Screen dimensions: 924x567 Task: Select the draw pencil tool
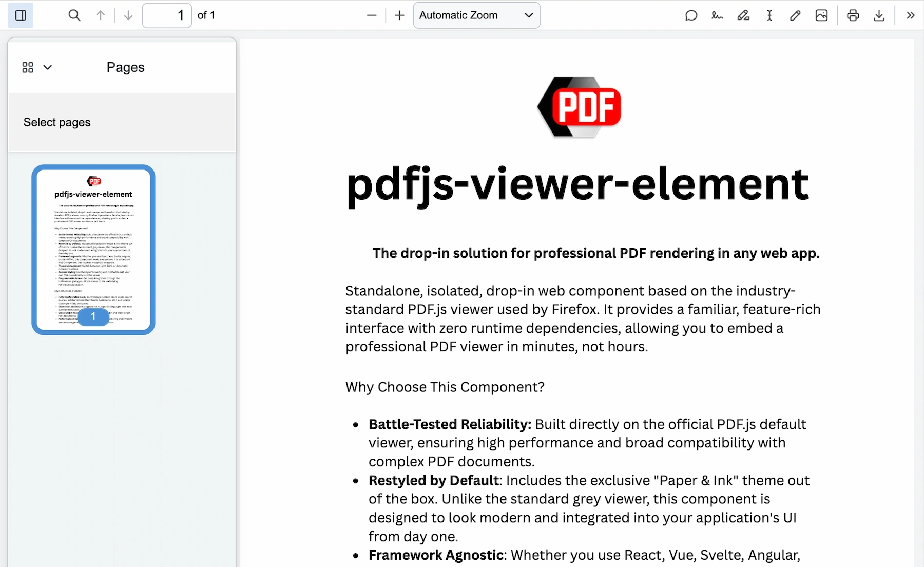coord(795,15)
